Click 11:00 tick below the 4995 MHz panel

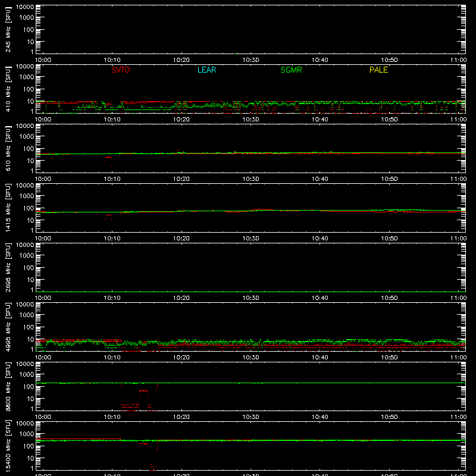pos(458,358)
